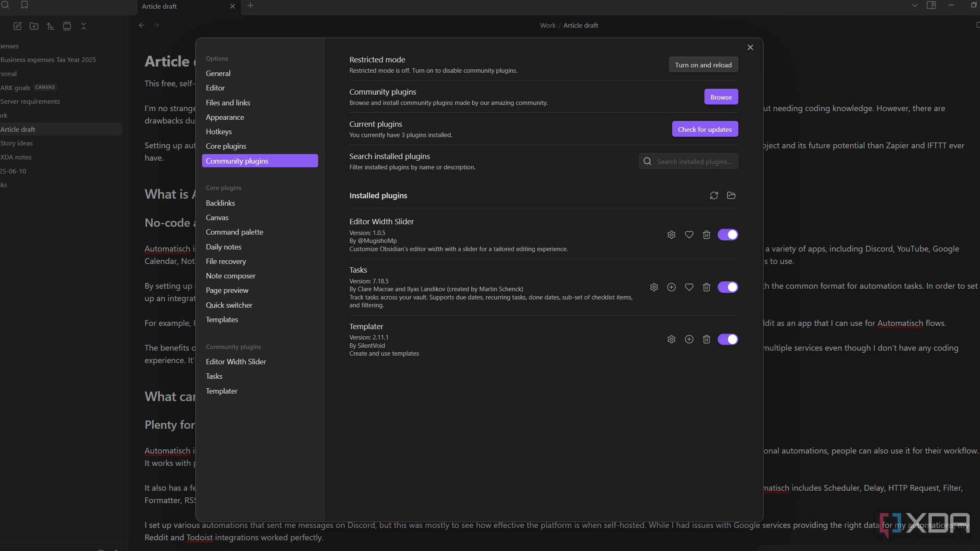Click the auto-reveal current file icon
This screenshot has width=980, height=551.
point(67,26)
